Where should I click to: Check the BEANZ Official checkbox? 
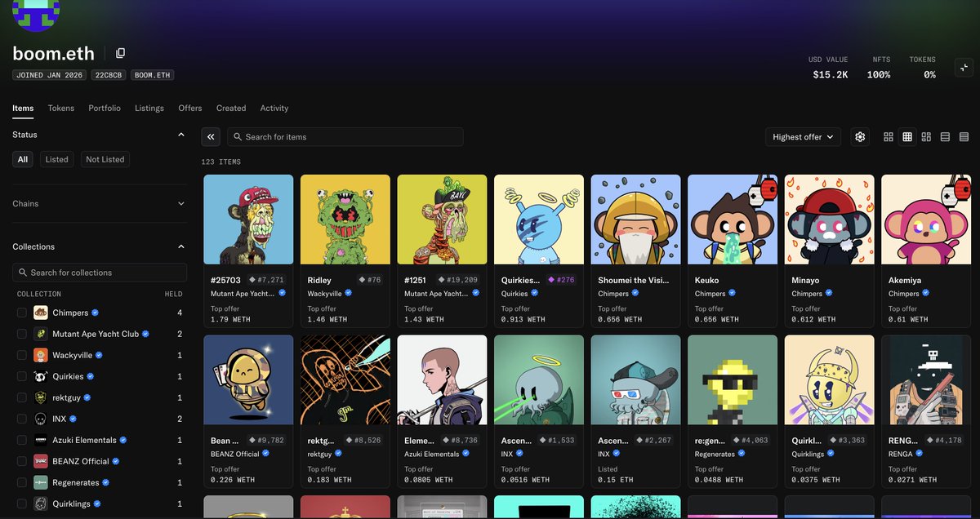[22, 461]
